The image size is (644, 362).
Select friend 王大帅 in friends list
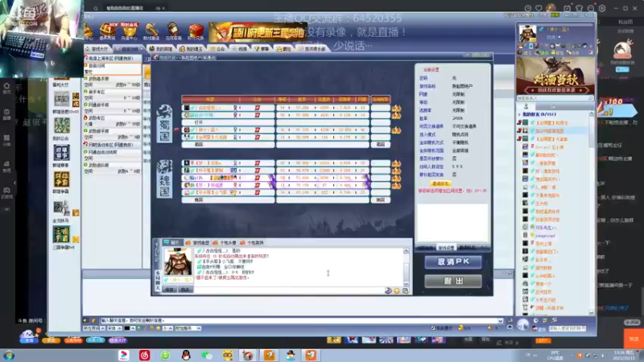coord(541,204)
